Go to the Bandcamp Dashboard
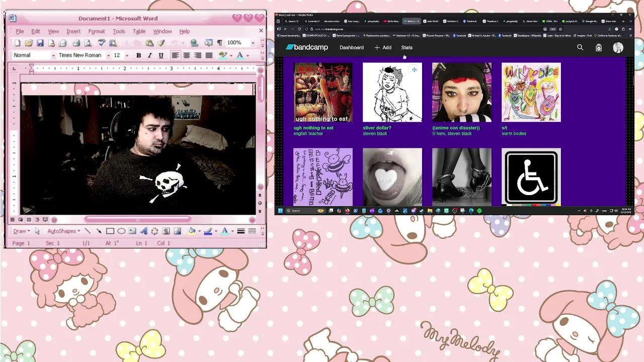The width and height of the screenshot is (644, 362). (351, 48)
